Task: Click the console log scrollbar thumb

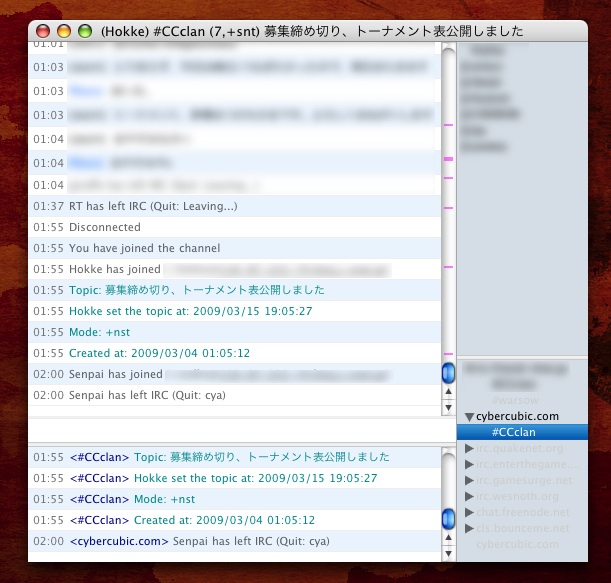Action: pos(448,518)
